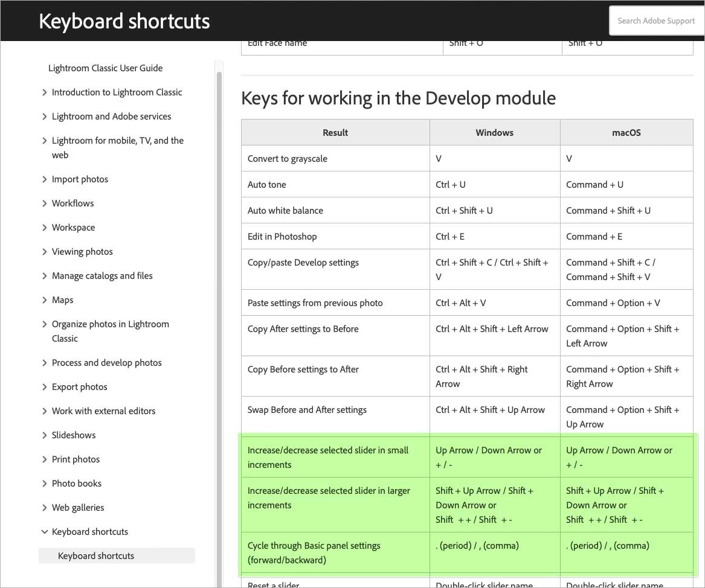The width and height of the screenshot is (705, 588).
Task: Open Workflows topic in sidebar
Action: [x=73, y=203]
